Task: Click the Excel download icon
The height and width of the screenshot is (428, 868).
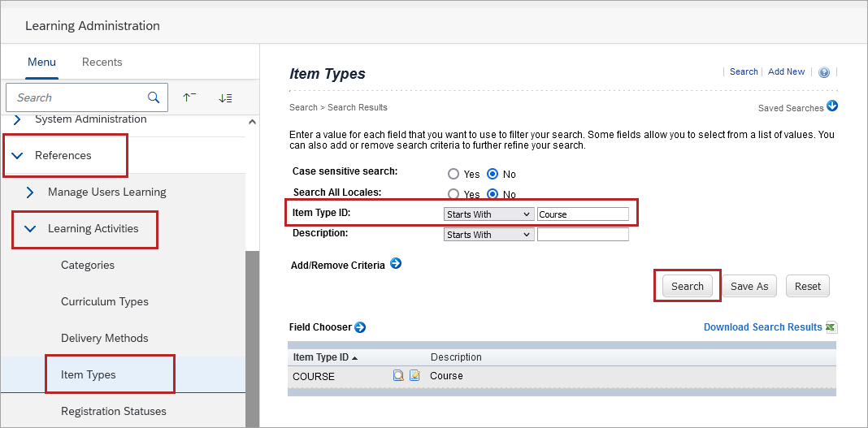Action: point(831,327)
